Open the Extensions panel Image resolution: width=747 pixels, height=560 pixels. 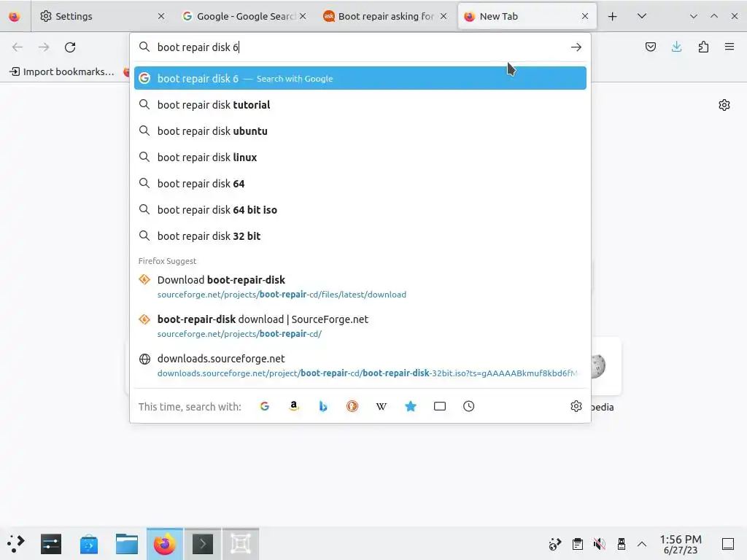coord(703,47)
